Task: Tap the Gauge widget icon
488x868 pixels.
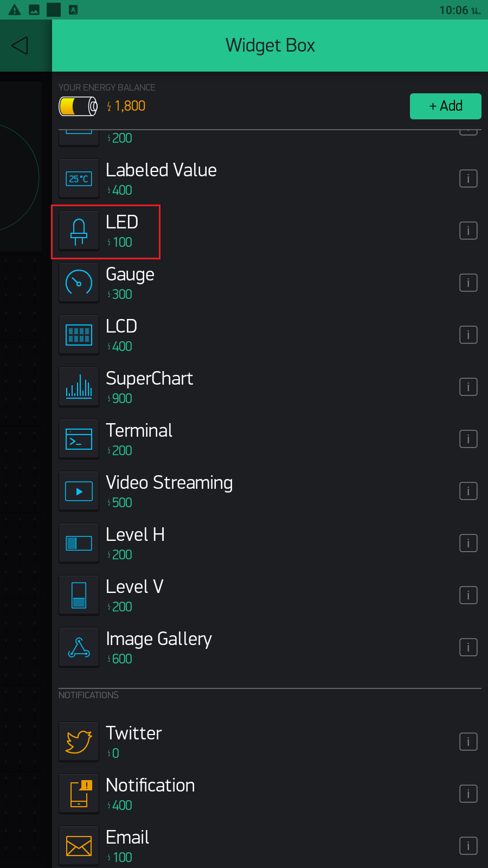Action: click(x=79, y=283)
